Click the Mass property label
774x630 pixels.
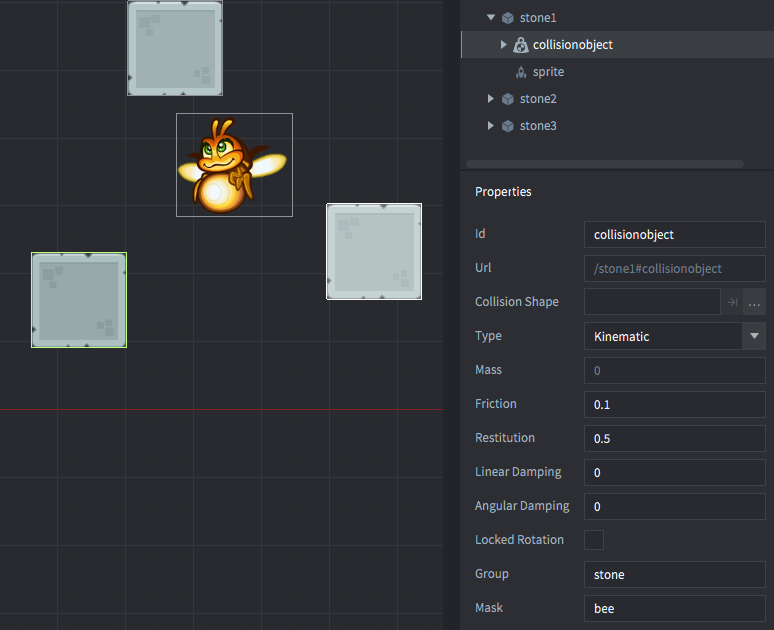pyautogui.click(x=488, y=370)
